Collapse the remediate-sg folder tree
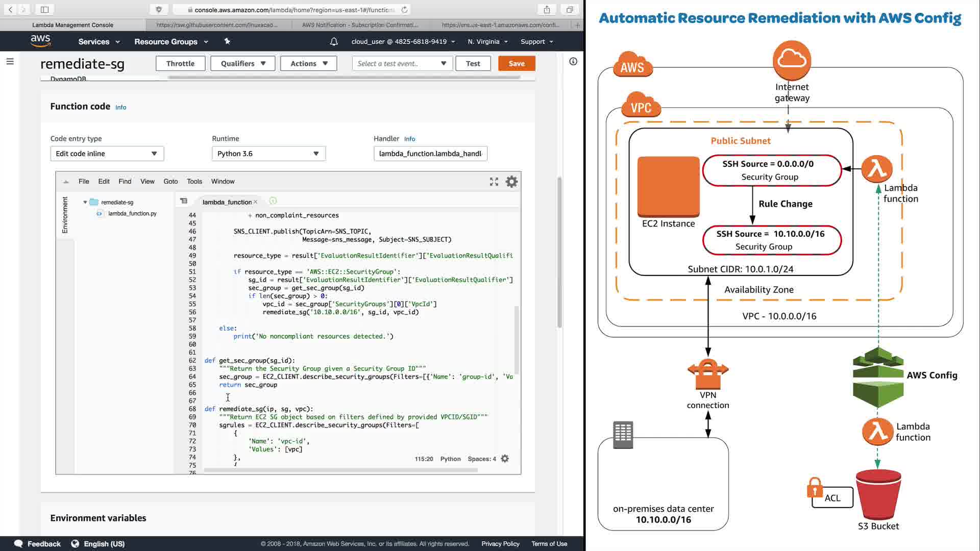This screenshot has width=980, height=551. pos(85,203)
